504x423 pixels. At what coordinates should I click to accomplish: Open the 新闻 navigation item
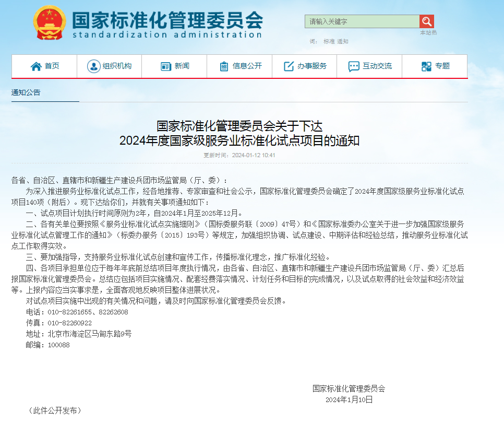pos(174,66)
